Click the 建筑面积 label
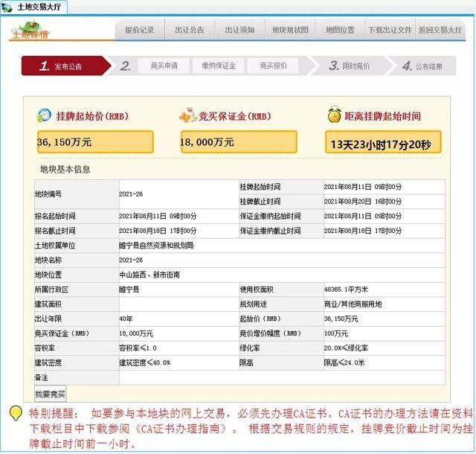 [48, 304]
